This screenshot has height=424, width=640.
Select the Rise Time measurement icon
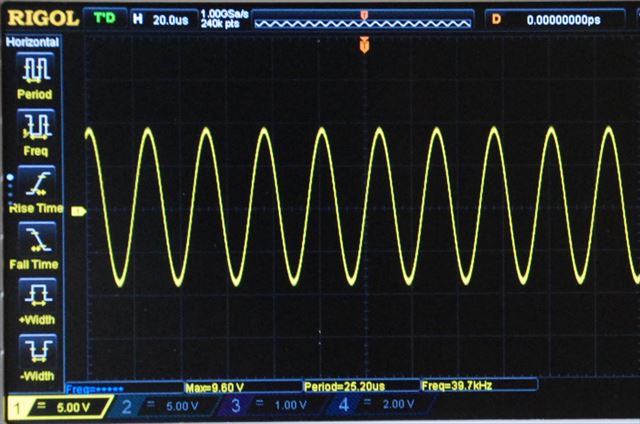pyautogui.click(x=36, y=182)
